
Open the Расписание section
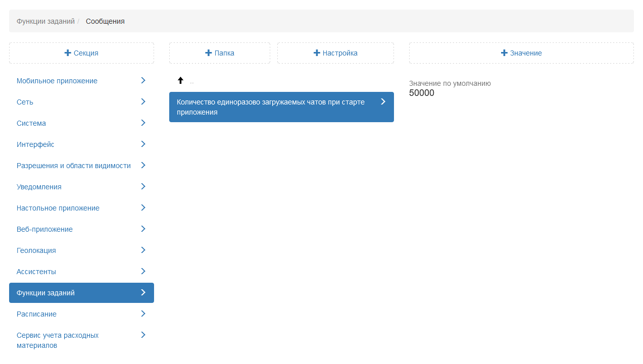point(36,314)
